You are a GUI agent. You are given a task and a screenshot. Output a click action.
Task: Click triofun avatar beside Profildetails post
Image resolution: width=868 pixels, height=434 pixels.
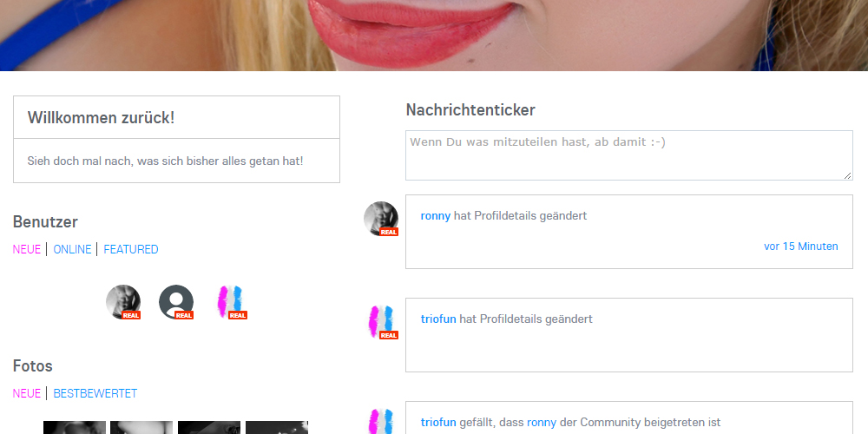(x=381, y=322)
